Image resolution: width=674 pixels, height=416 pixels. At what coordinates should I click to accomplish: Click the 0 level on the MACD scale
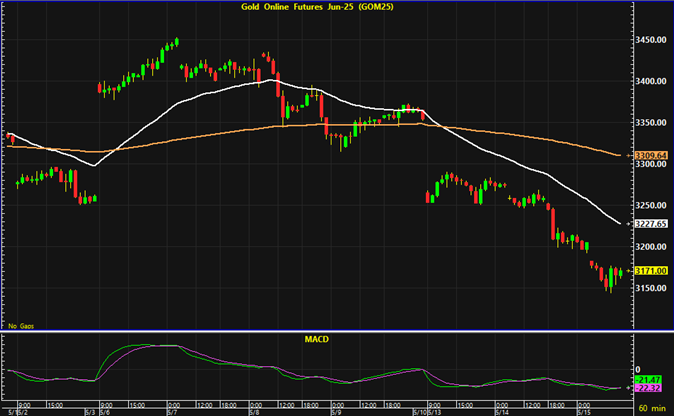tap(638, 370)
